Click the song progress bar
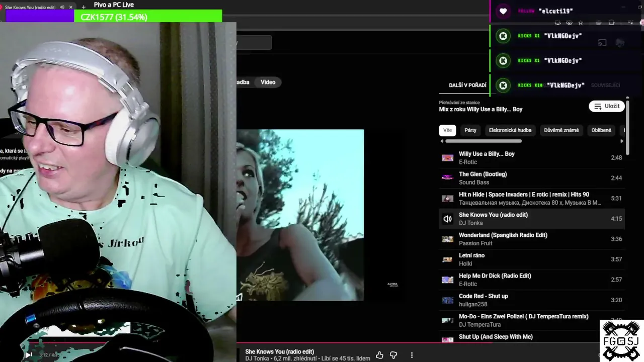 coord(322,344)
